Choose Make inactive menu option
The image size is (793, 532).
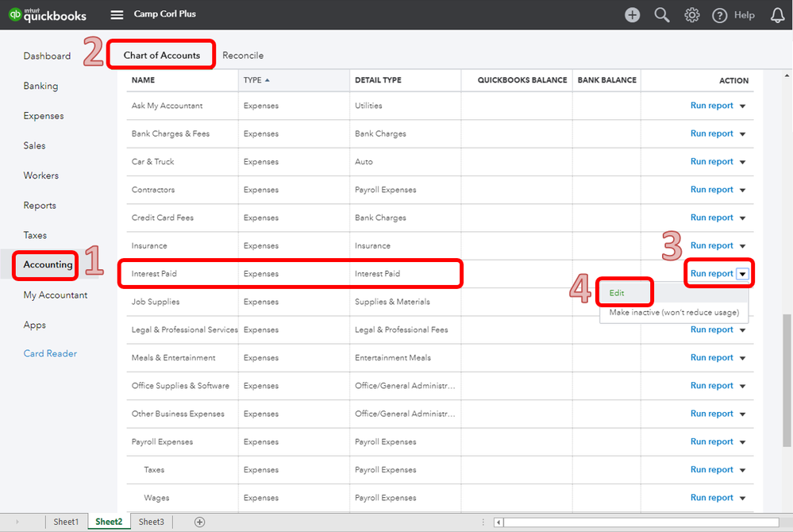[674, 313]
